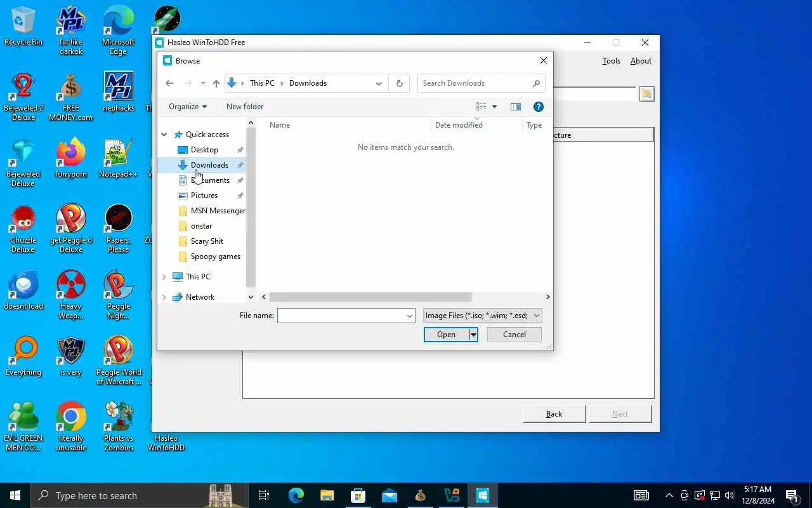Select the MSN Messenger folder

coord(211,211)
